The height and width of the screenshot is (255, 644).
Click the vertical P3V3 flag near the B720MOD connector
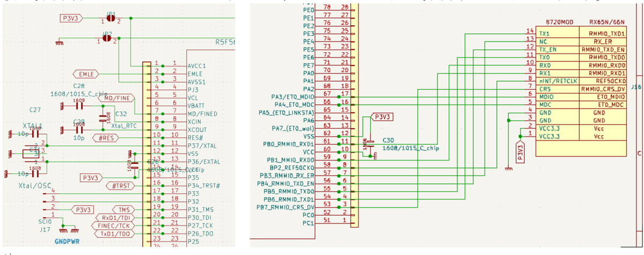[519, 152]
